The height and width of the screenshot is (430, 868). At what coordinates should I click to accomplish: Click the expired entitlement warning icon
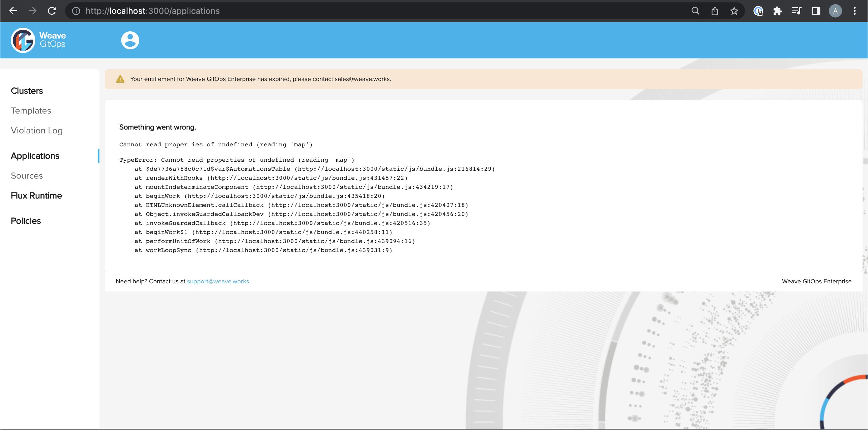click(120, 79)
